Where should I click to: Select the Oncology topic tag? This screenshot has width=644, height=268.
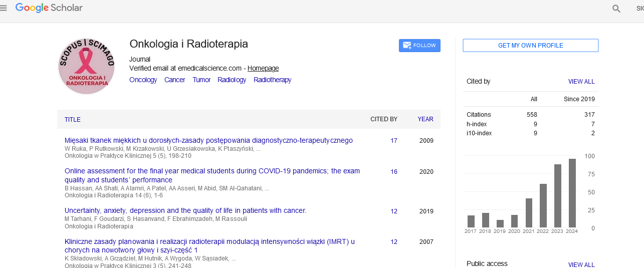143,80
